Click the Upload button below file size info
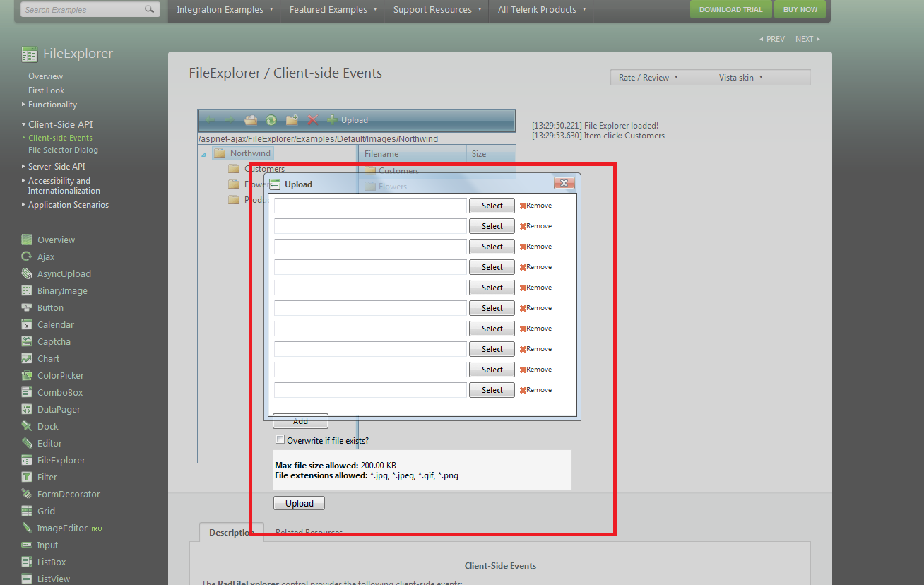This screenshot has height=585, width=924. pyautogui.click(x=299, y=503)
